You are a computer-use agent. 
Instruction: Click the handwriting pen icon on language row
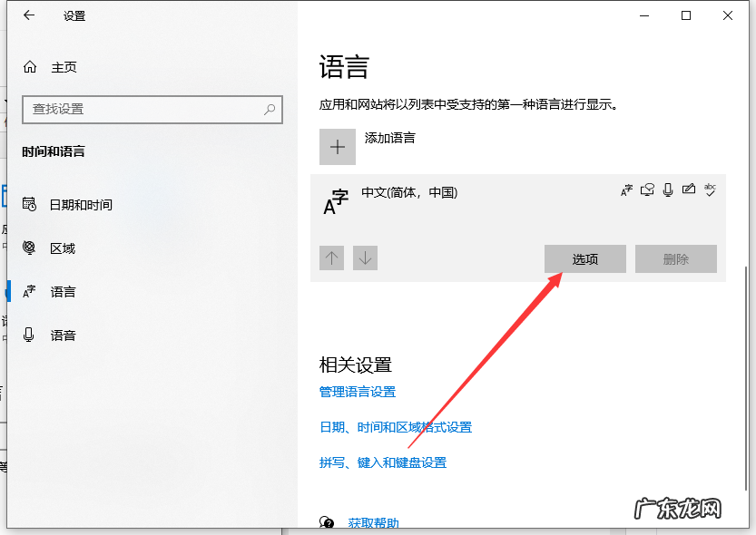689,190
